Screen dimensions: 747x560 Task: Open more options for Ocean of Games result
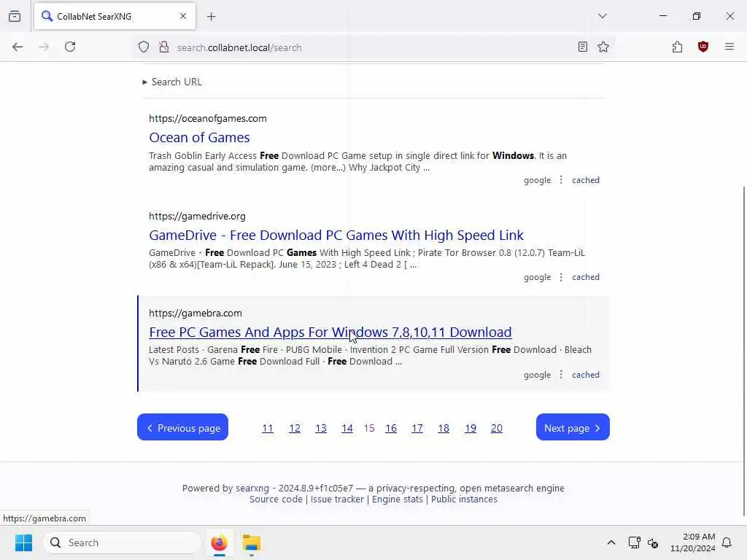click(x=561, y=180)
